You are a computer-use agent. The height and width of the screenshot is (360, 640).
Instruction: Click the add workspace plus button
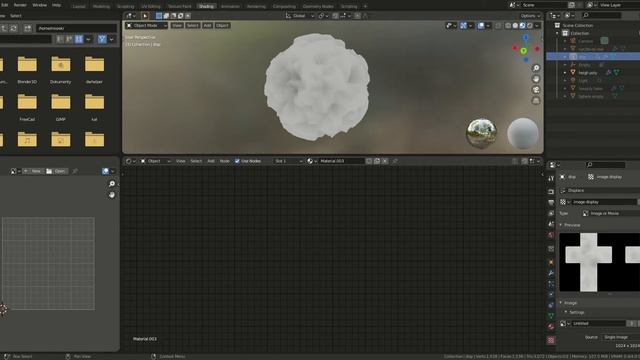(x=365, y=7)
